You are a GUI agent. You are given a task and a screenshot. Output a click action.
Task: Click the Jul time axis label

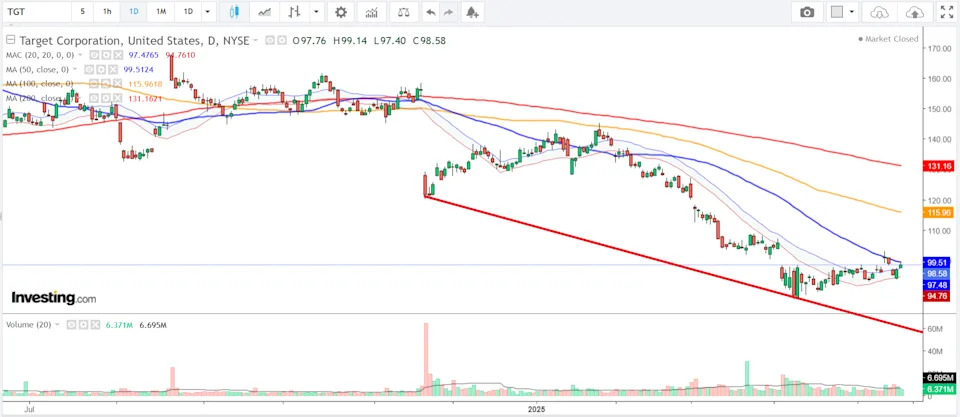pos(29,407)
